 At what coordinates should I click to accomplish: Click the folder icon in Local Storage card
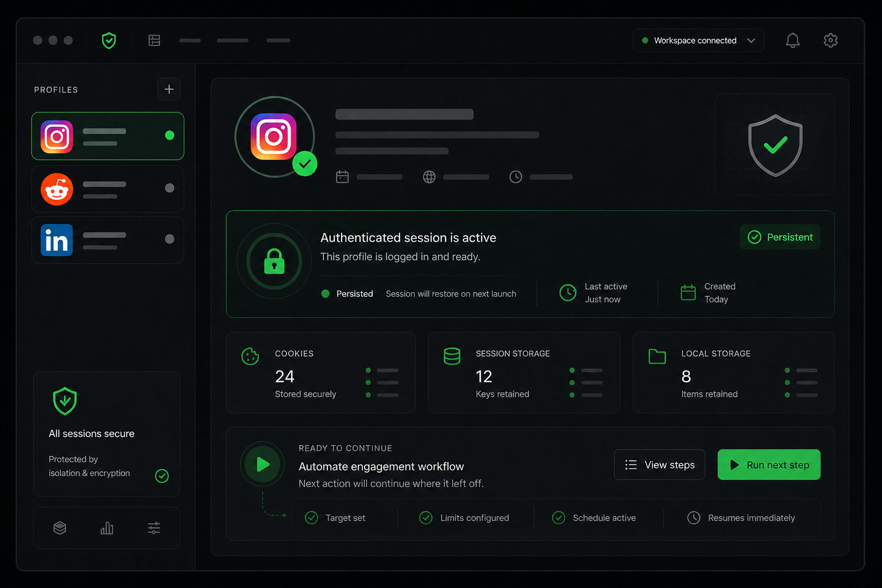coord(657,357)
